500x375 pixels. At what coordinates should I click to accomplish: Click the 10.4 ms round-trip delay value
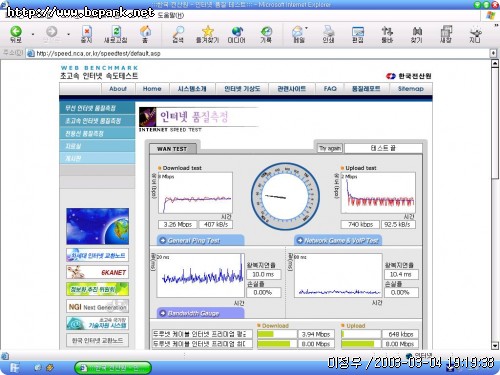tap(401, 274)
